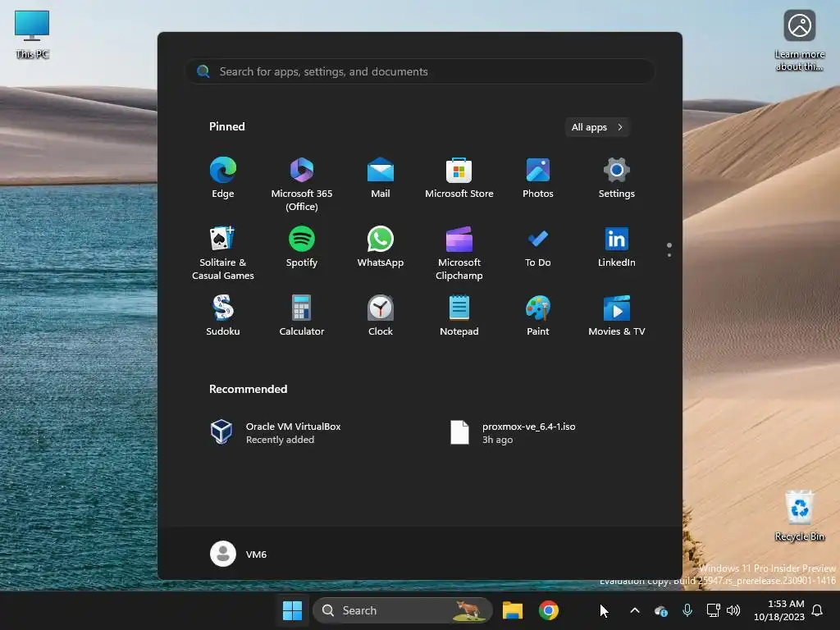Open the microphone tray icon
The image size is (840, 630).
[687, 610]
